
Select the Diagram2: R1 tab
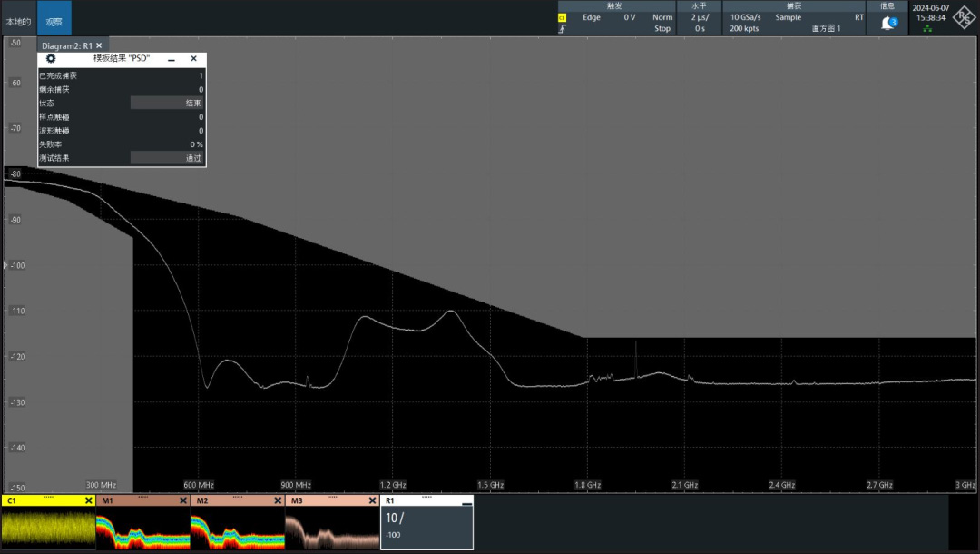pos(67,45)
